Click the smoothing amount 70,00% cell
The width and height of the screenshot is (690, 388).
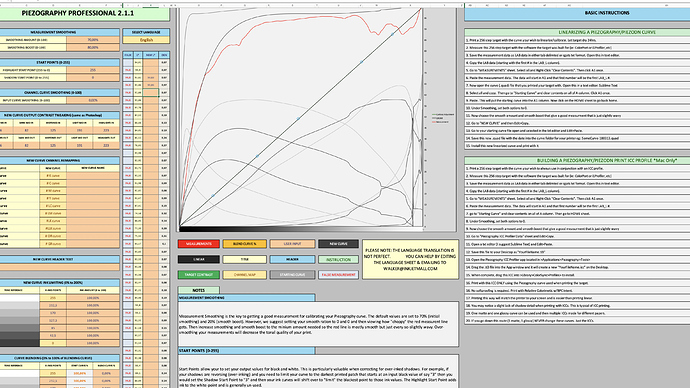click(x=93, y=40)
